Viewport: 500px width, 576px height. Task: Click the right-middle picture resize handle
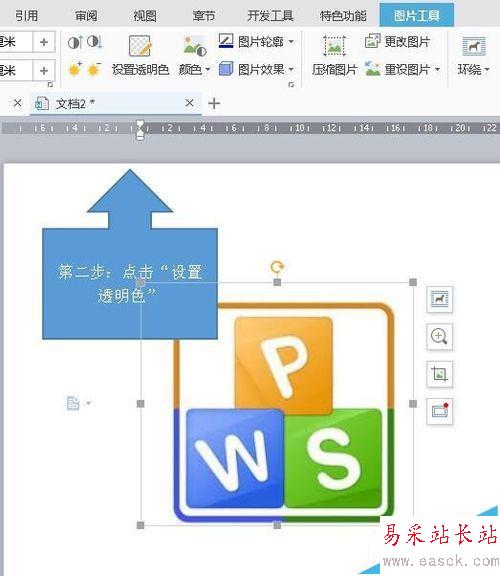413,404
